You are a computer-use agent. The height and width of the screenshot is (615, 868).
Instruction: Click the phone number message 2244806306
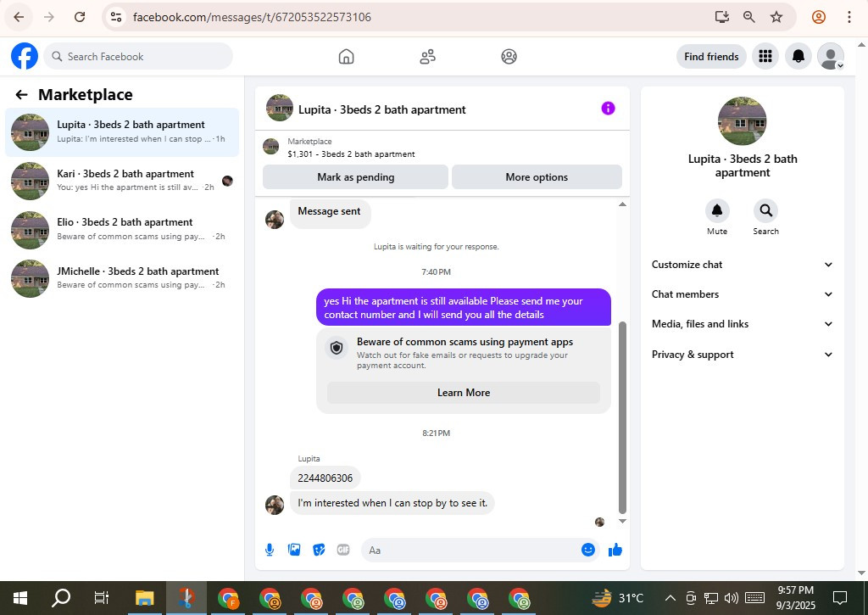(325, 478)
